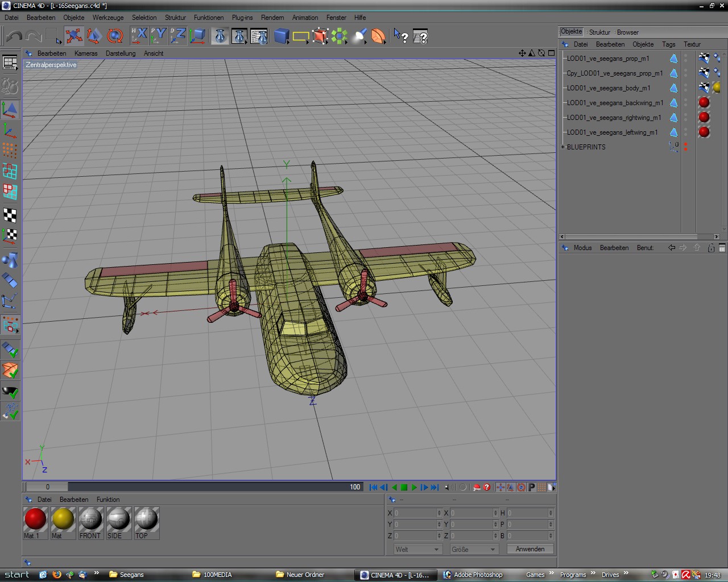This screenshot has width=728, height=582.
Task: Open the Größe size mode dropdown
Action: (474, 549)
